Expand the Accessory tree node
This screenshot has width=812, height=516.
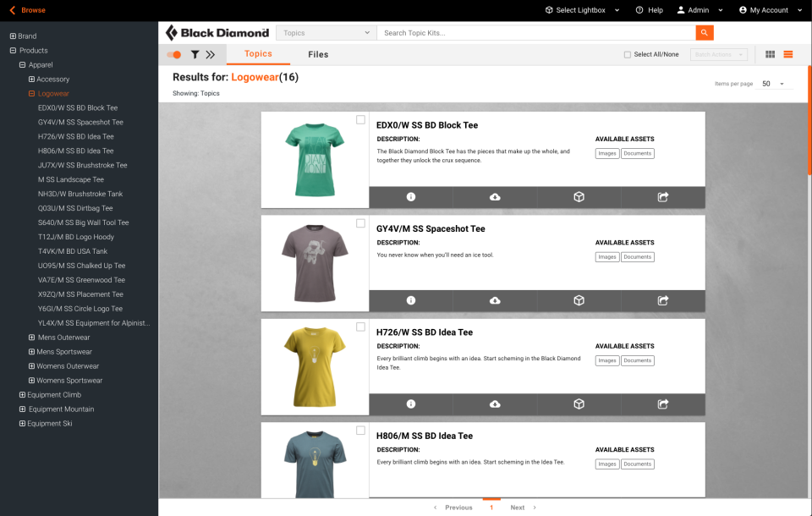pos(31,80)
